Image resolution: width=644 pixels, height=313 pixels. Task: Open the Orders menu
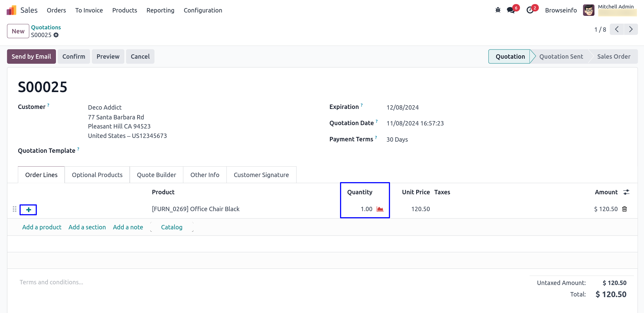coord(56,10)
